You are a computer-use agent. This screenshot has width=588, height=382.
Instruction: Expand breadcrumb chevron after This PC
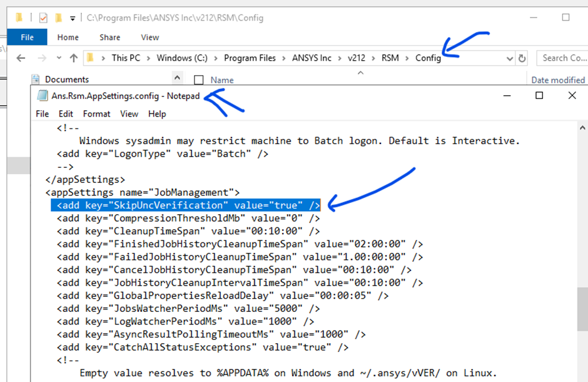(148, 58)
